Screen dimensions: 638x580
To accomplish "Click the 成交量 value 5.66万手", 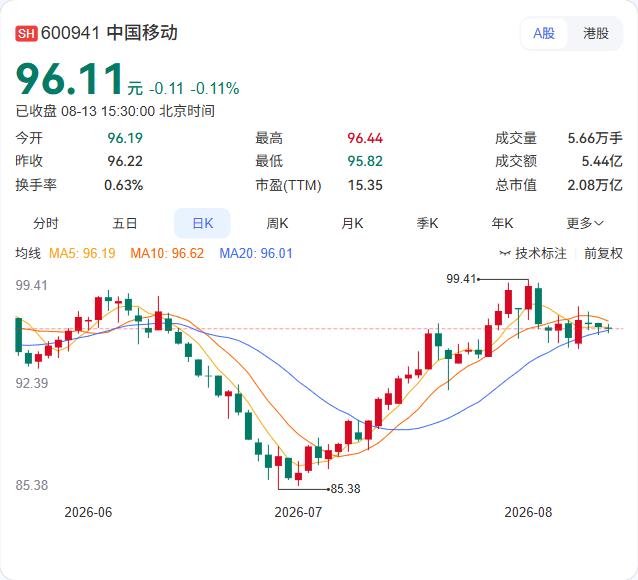I will pos(595,138).
